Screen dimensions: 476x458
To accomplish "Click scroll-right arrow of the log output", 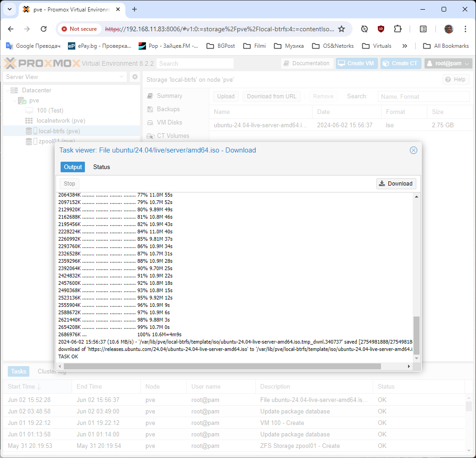I will (x=409, y=366).
